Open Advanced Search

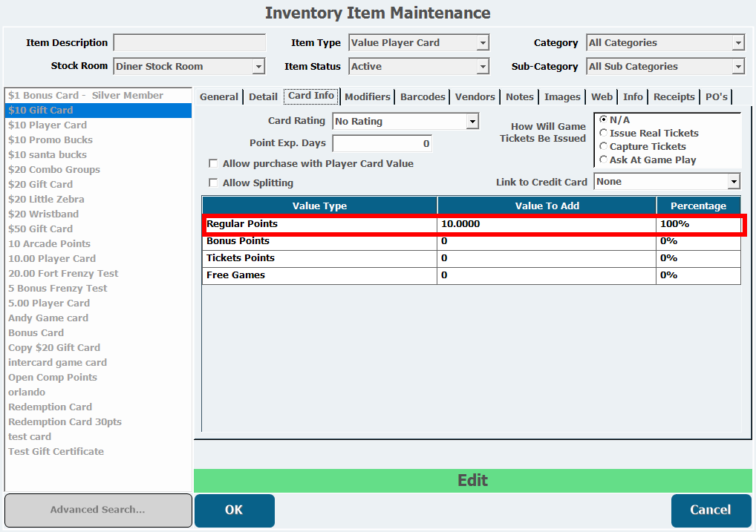98,510
